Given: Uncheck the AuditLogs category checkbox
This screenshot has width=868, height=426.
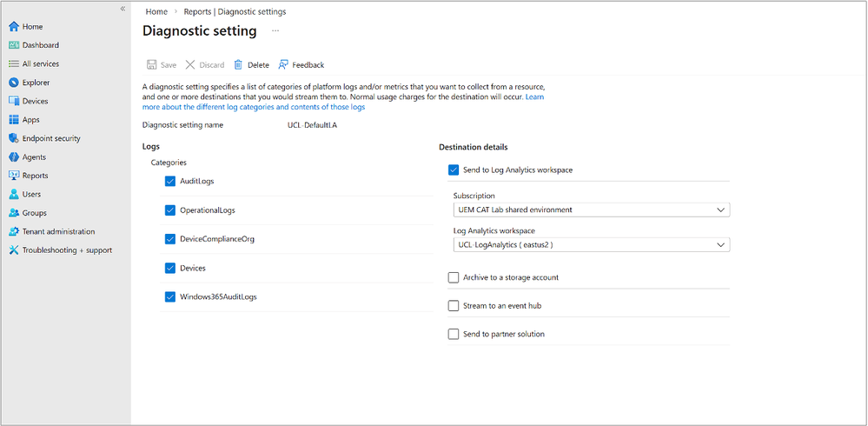Looking at the screenshot, I should [x=170, y=181].
